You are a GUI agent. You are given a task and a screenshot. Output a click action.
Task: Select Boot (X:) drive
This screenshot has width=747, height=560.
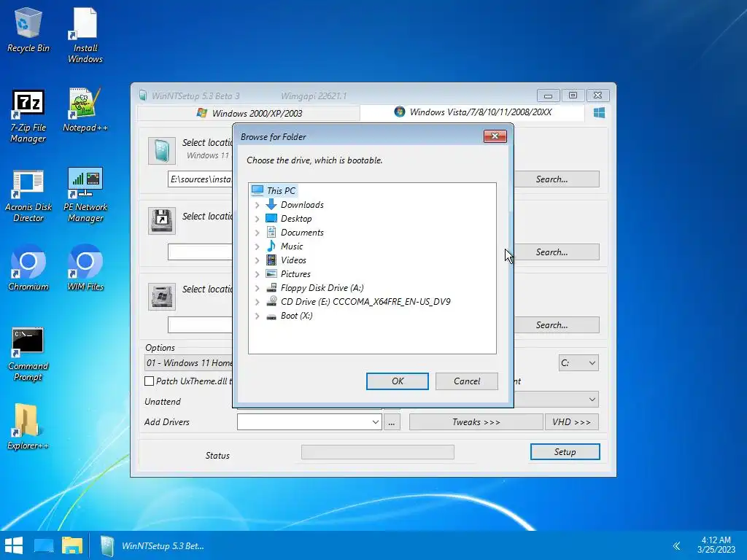click(296, 315)
